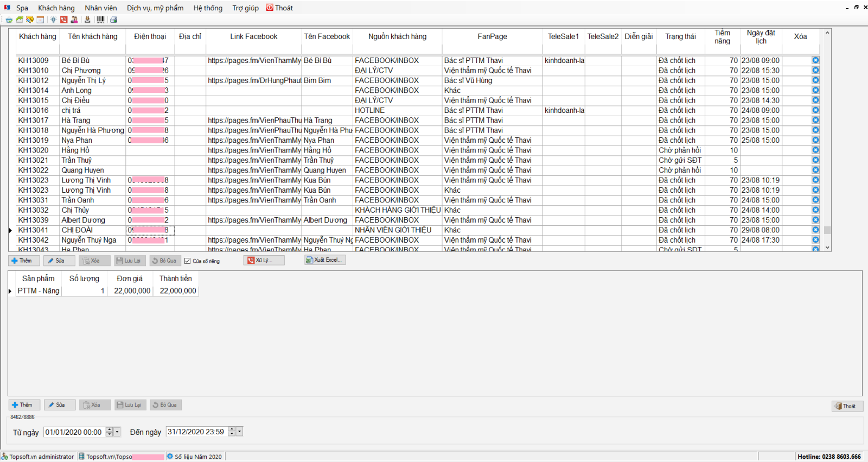Image resolution: width=868 pixels, height=462 pixels.
Task: Click delete icon in row KH13041
Action: point(815,230)
